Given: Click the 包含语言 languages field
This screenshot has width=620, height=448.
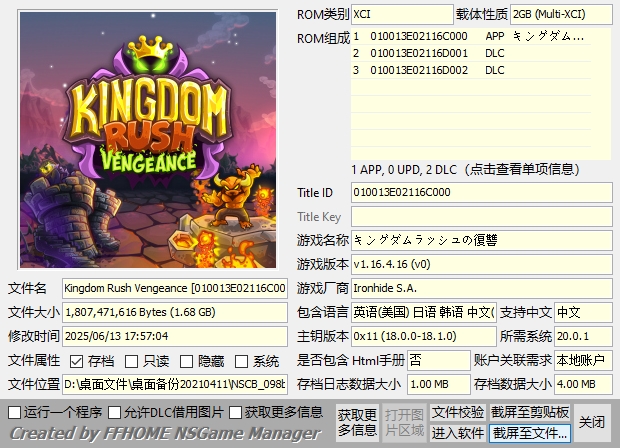Looking at the screenshot, I should pyautogui.click(x=423, y=312).
